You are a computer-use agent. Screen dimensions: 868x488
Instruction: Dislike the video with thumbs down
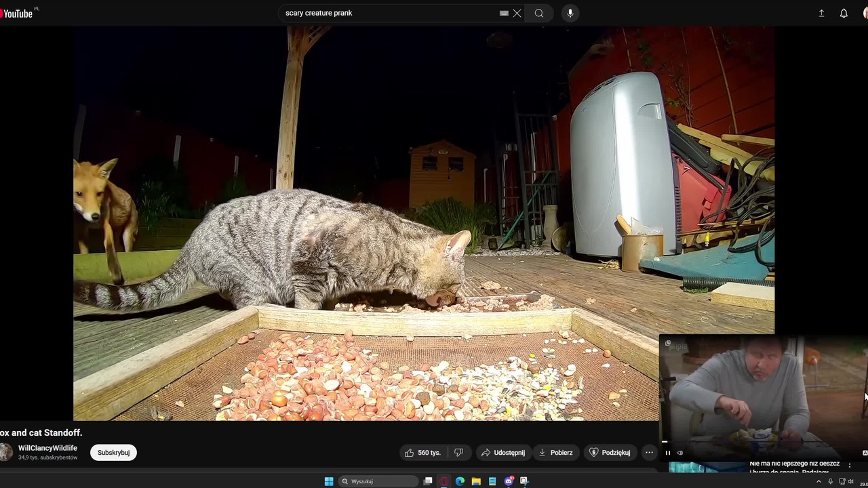[x=458, y=453]
